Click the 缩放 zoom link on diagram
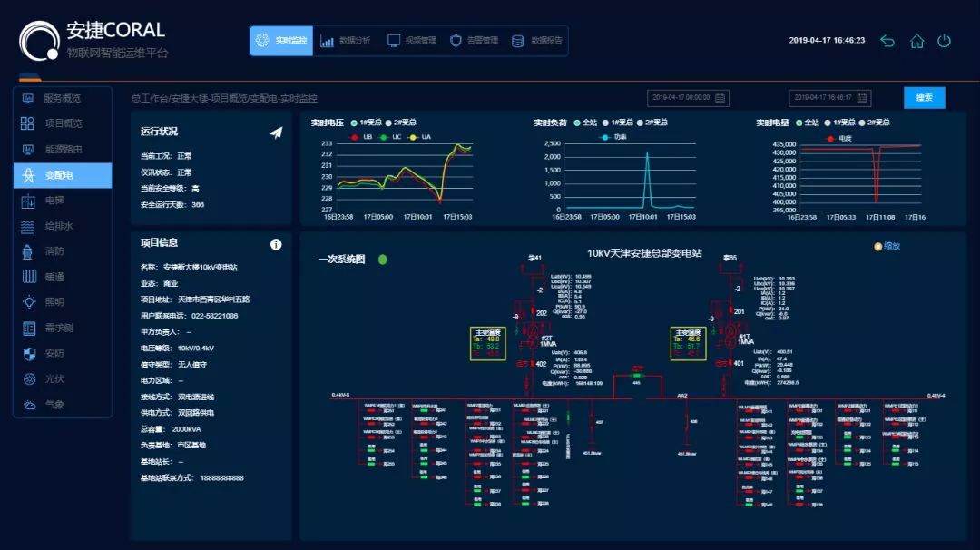The image size is (980, 550). coord(887,246)
